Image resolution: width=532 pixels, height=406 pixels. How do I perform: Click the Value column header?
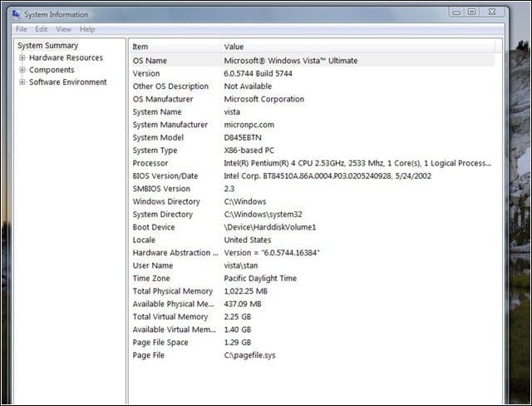234,47
